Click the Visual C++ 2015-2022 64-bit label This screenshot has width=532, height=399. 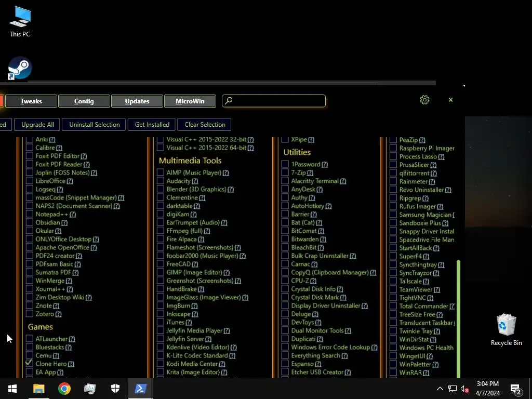[206, 148]
